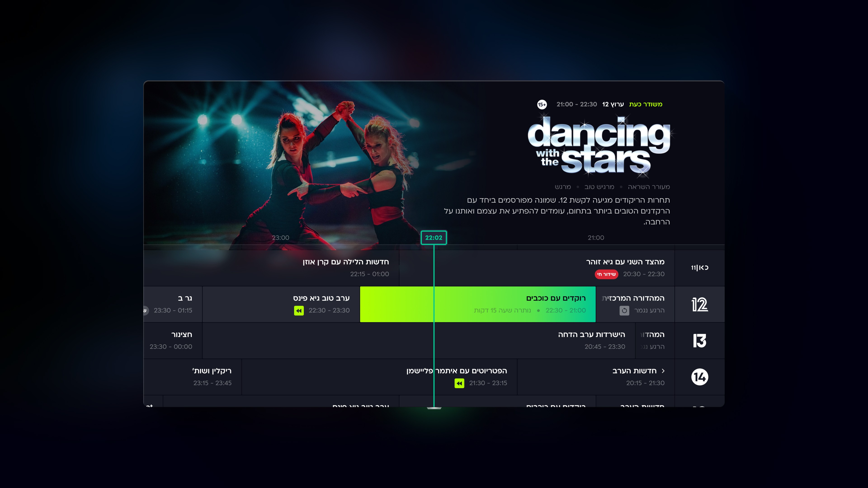The image size is (868, 488).
Task: Open מהצד השני עם גיא זוהר program
Action: tap(537, 268)
